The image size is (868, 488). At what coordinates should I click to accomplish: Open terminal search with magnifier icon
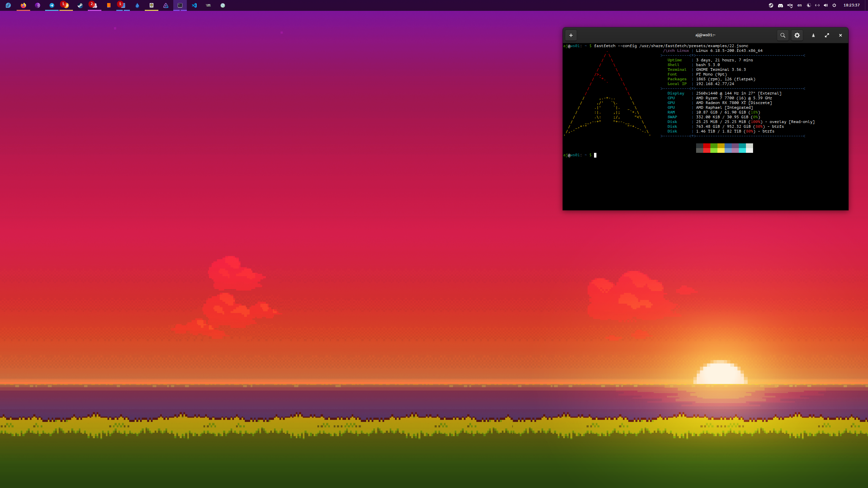tap(783, 35)
